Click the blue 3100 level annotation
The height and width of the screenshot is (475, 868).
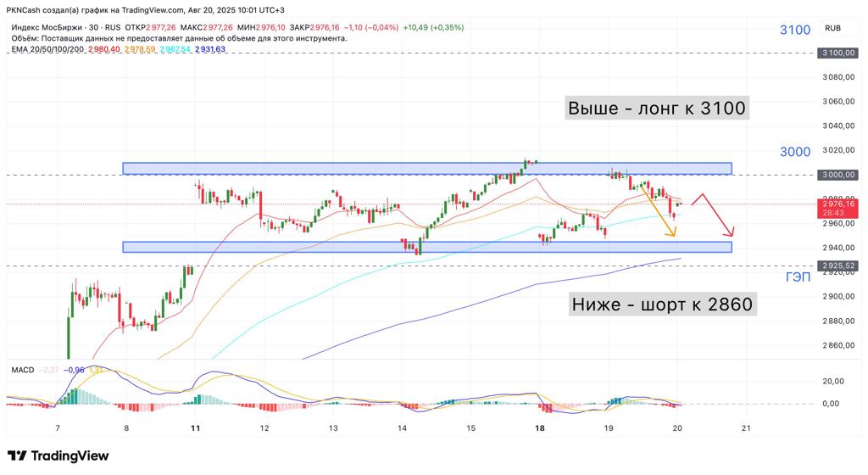(795, 30)
